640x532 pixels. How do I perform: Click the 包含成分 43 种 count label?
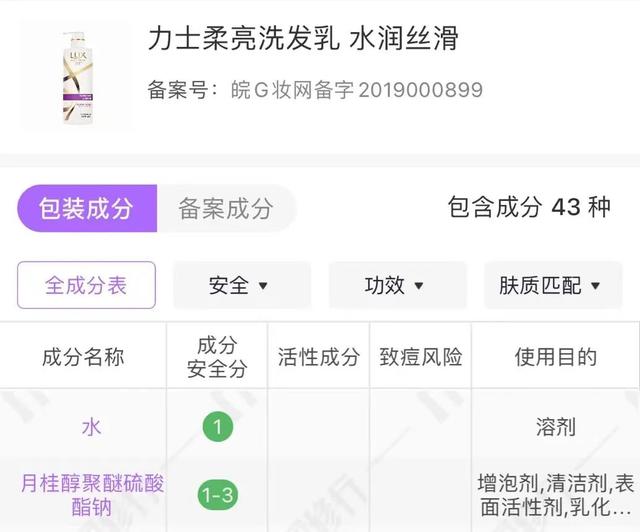pyautogui.click(x=529, y=207)
